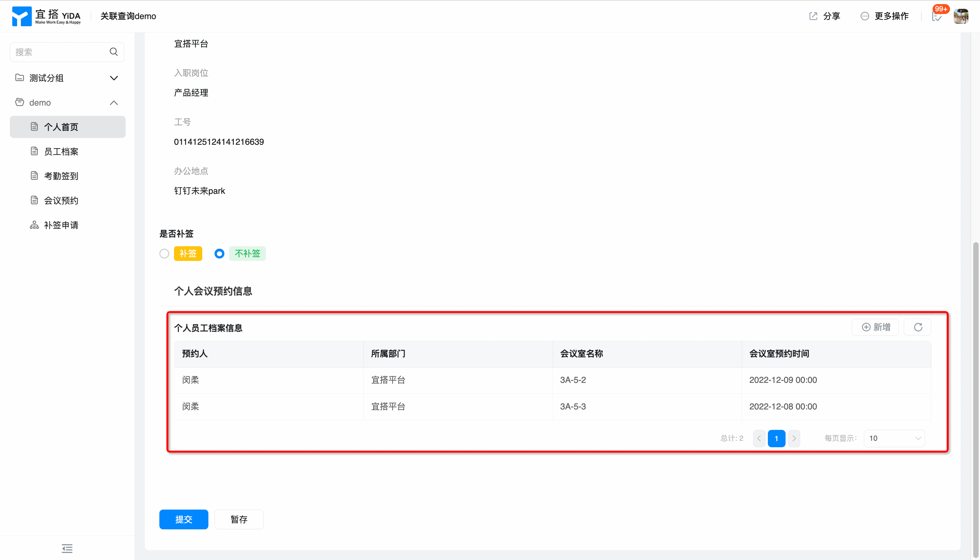
Task: Go to next page arrow
Action: (794, 438)
